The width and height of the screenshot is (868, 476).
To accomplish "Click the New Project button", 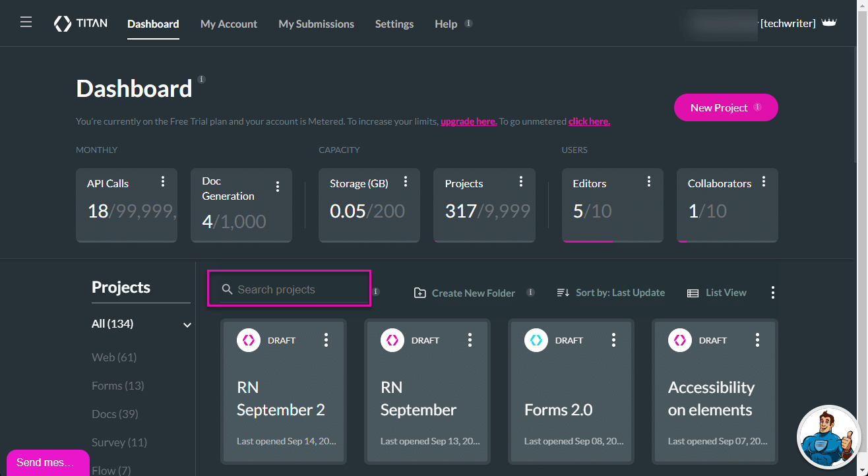I will (726, 107).
